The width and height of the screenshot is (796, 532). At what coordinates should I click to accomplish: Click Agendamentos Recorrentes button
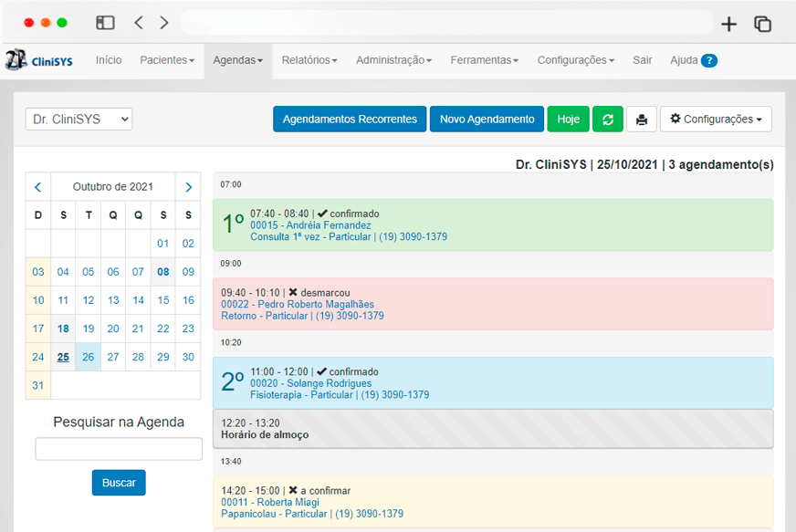(x=350, y=120)
